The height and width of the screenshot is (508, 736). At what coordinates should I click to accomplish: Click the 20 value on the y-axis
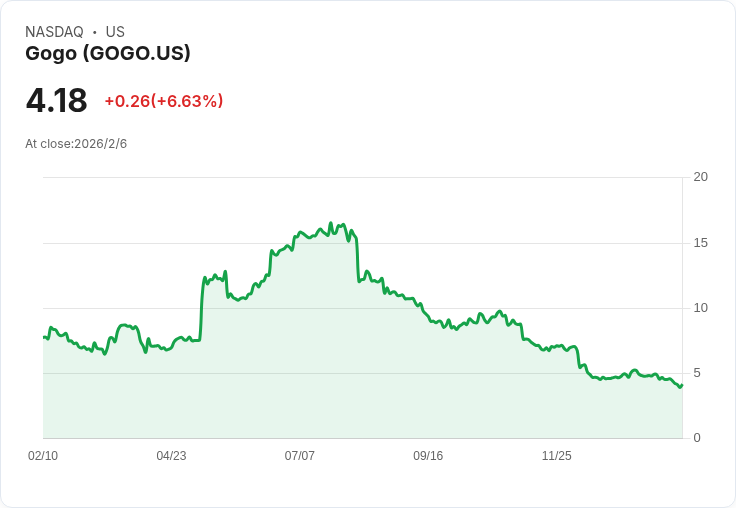pyautogui.click(x=700, y=177)
